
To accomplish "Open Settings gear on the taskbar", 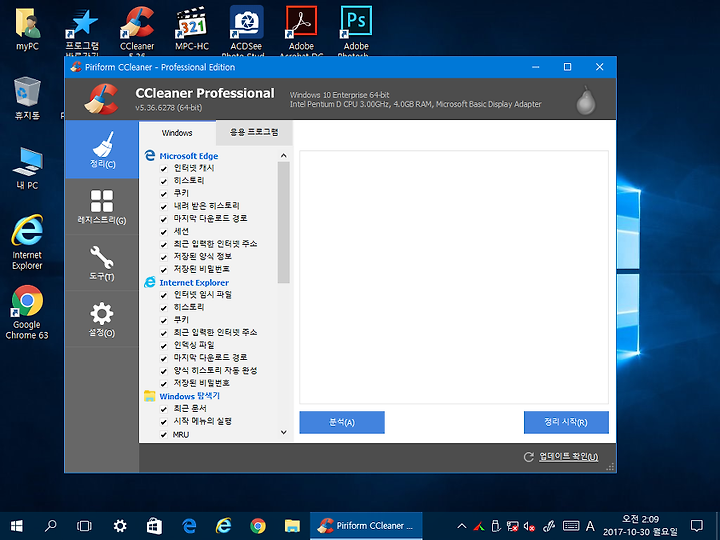I will click(x=120, y=526).
